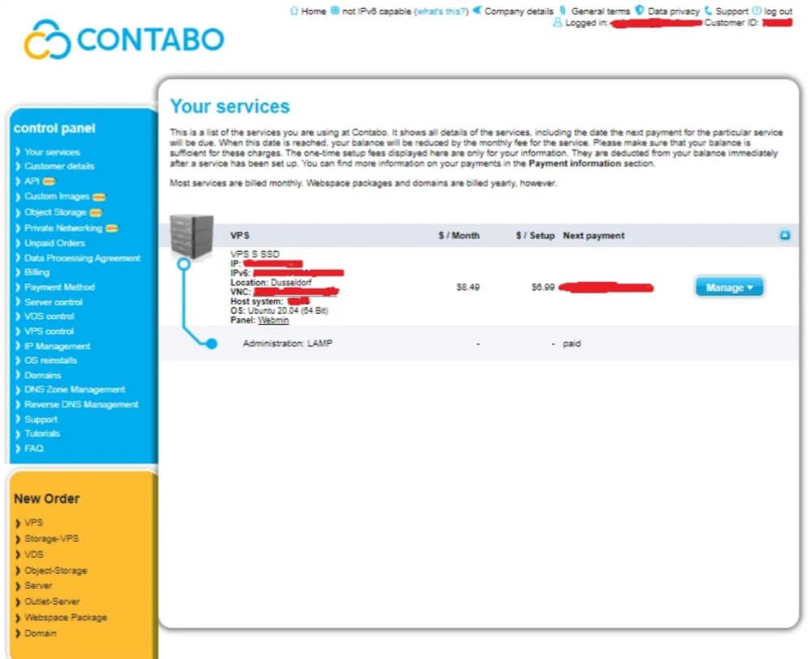
Task: Open the Manage dropdown button
Action: click(728, 287)
